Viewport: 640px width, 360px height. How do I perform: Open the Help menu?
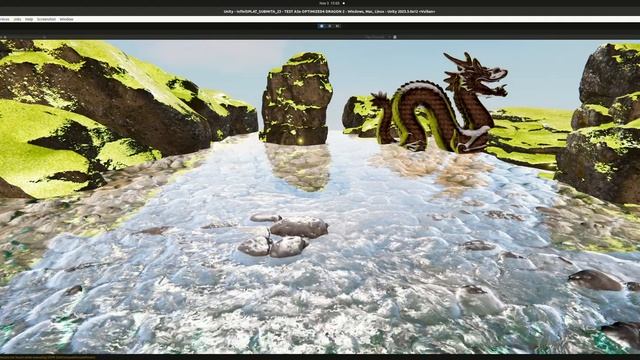click(x=29, y=19)
